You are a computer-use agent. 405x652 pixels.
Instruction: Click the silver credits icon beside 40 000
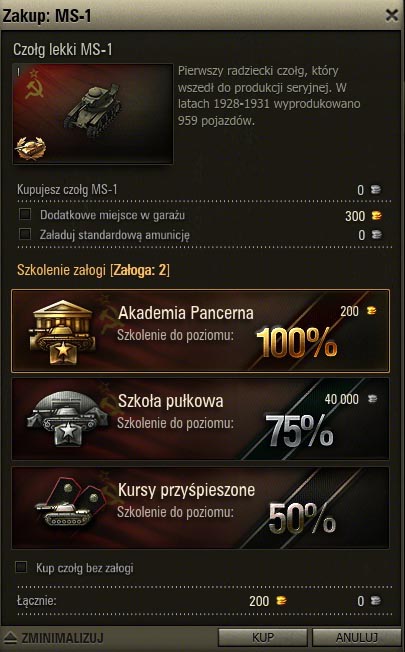click(373, 399)
